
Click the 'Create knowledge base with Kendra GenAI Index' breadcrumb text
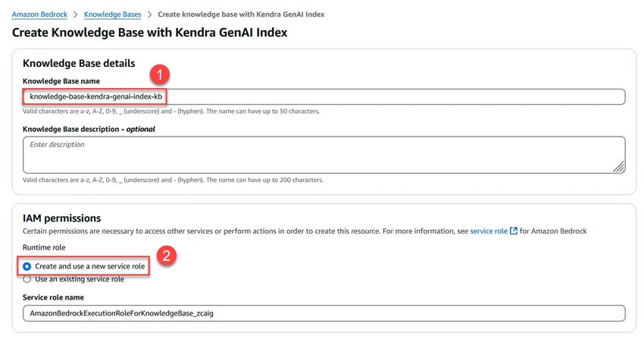click(x=241, y=14)
